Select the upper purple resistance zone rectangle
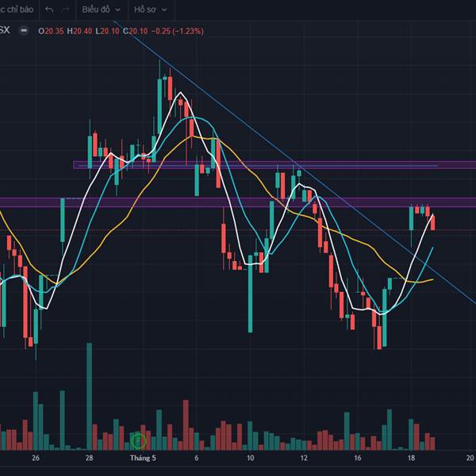 click(x=274, y=165)
